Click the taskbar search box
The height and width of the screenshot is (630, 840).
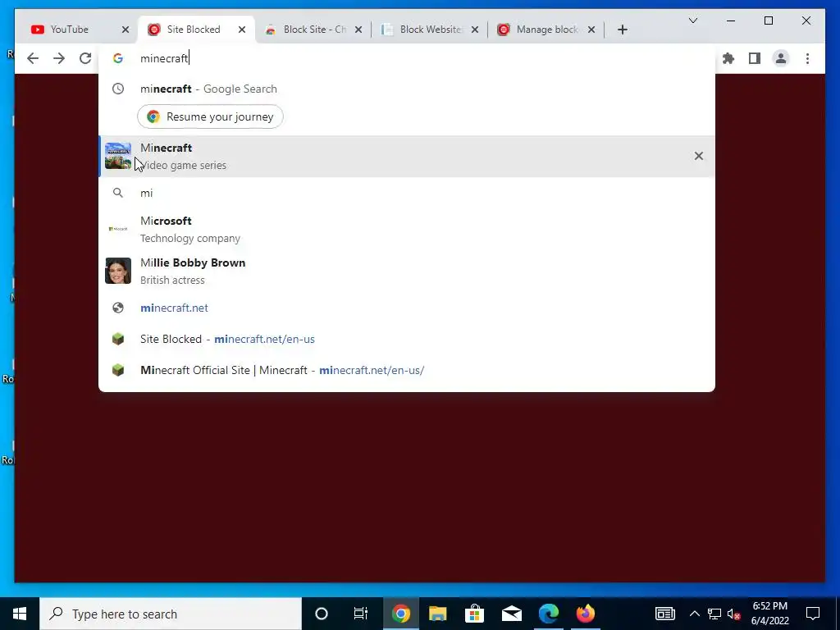[x=171, y=614]
